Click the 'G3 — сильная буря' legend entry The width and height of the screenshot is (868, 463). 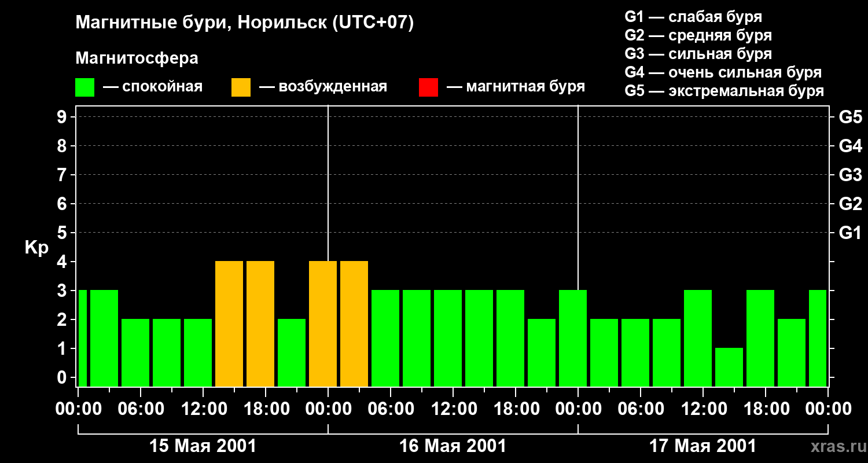pyautogui.click(x=698, y=54)
